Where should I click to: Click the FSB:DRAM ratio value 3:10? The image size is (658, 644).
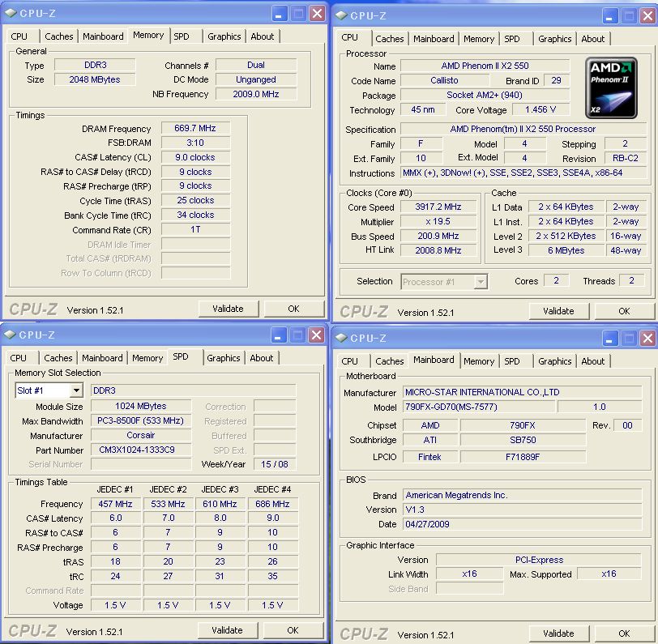pyautogui.click(x=195, y=143)
